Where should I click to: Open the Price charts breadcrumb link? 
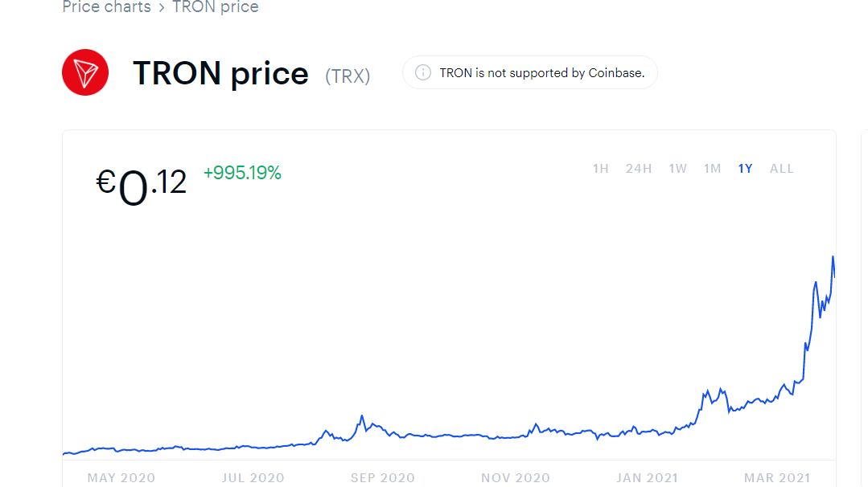click(x=106, y=7)
